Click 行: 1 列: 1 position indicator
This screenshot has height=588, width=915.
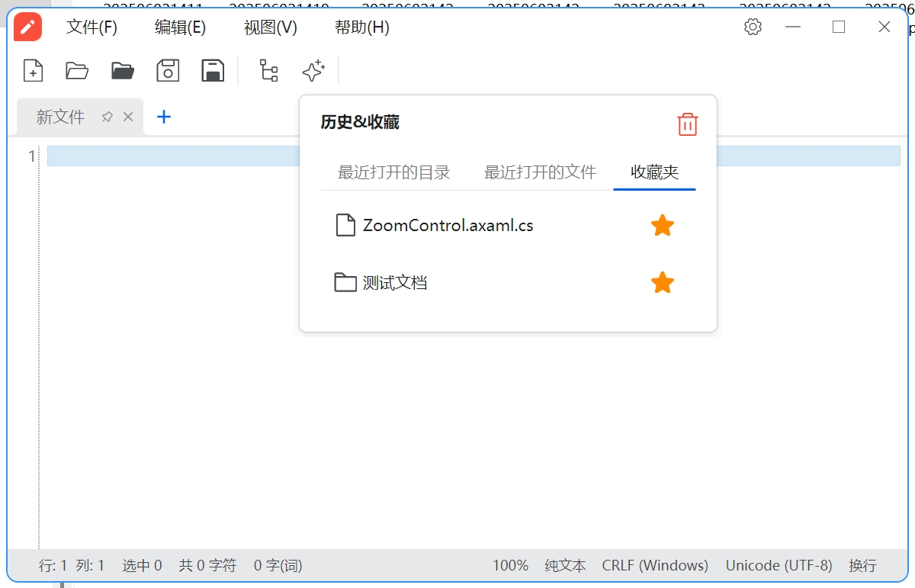[x=72, y=566]
